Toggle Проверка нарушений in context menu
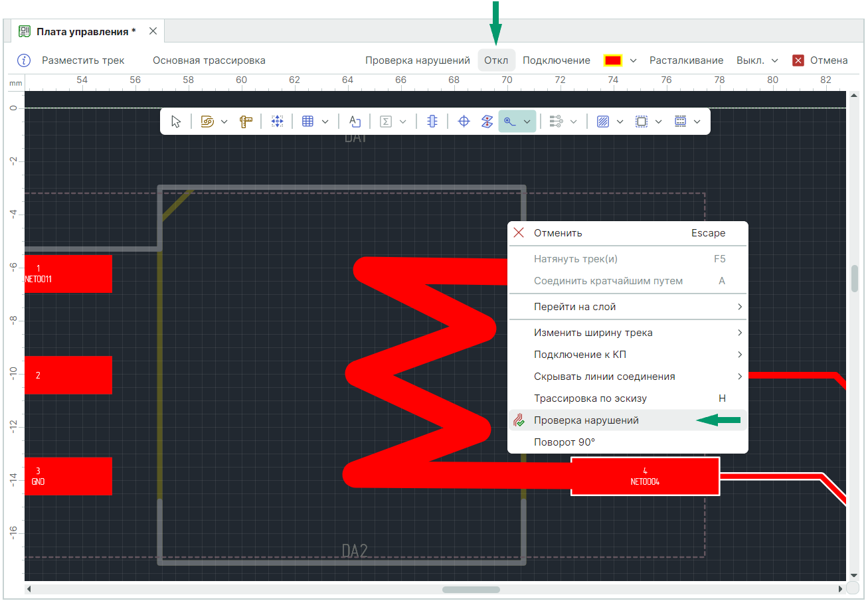The height and width of the screenshot is (601, 868). pyautogui.click(x=586, y=420)
